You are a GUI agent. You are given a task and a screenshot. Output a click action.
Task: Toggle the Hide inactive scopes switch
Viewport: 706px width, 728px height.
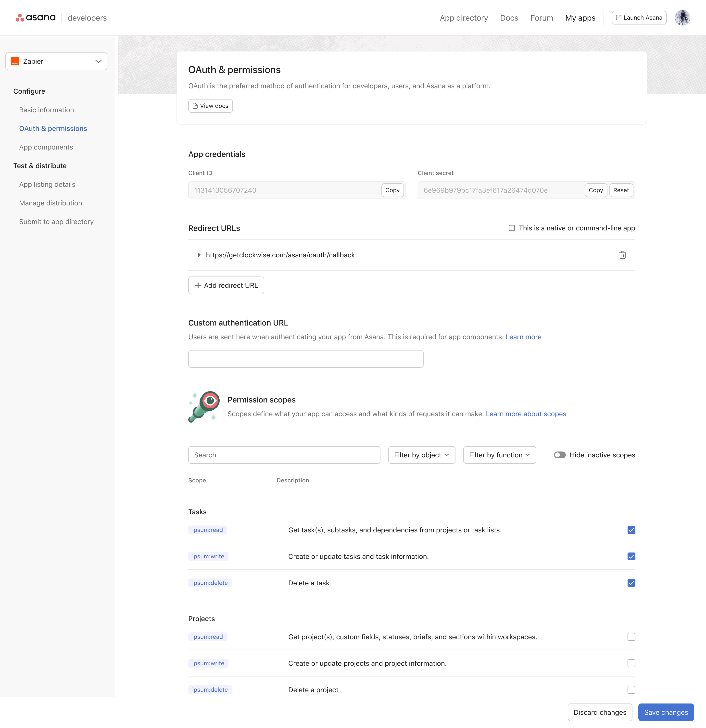(559, 454)
